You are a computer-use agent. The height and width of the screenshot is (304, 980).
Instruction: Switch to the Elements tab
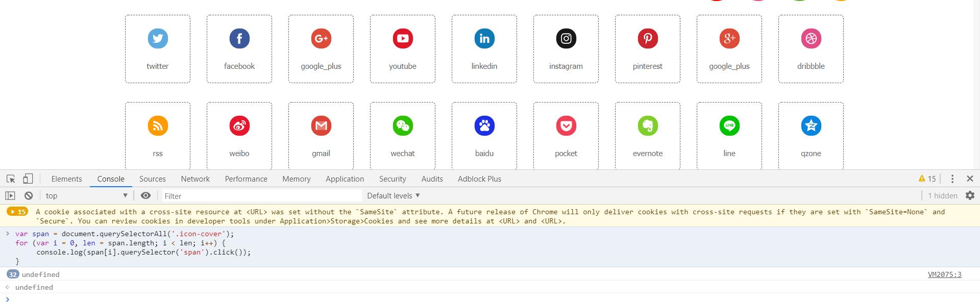[x=66, y=179]
